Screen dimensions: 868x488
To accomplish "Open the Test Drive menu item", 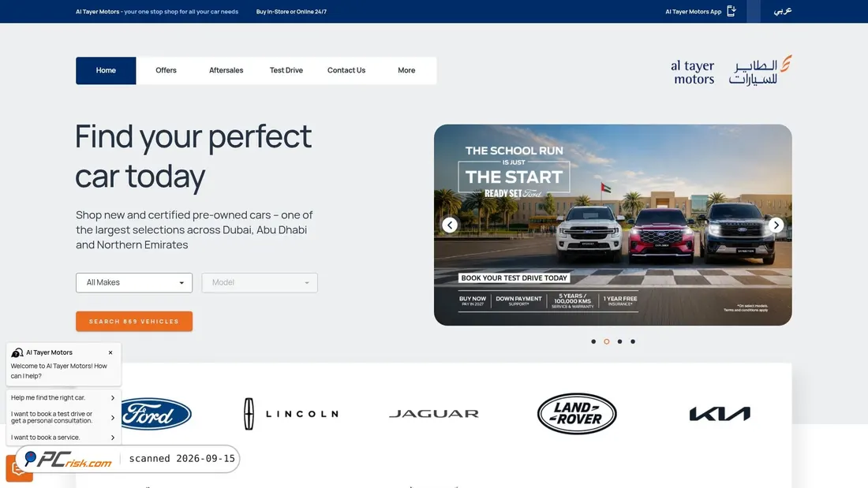I will [286, 70].
